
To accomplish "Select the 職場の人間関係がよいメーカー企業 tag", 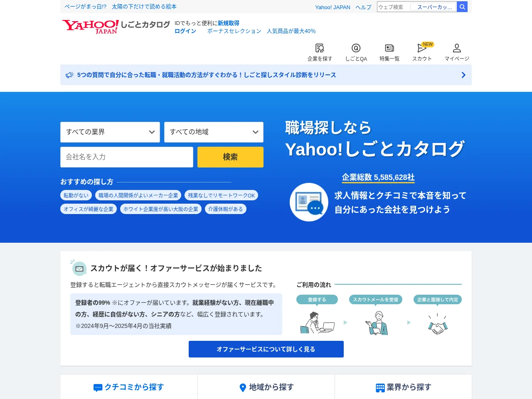I will coord(138,195).
